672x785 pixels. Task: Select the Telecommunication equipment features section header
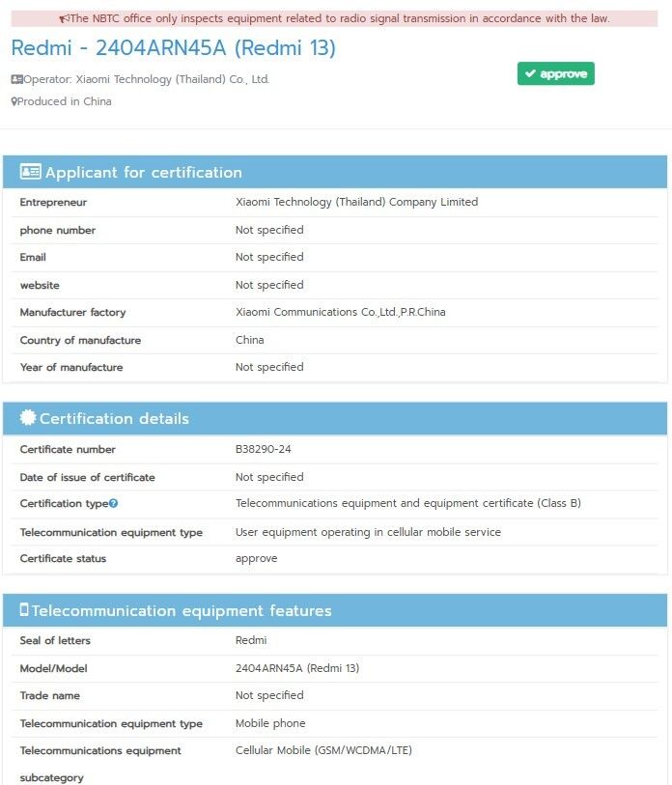(335, 610)
